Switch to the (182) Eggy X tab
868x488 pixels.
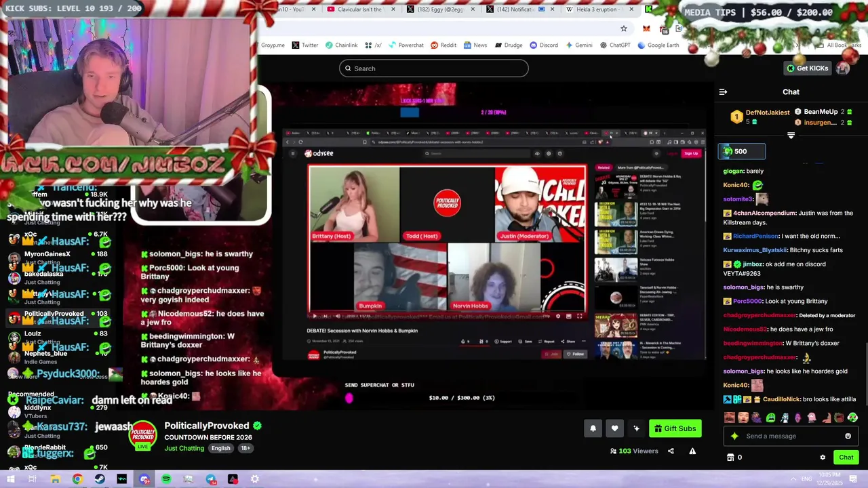[x=441, y=9]
